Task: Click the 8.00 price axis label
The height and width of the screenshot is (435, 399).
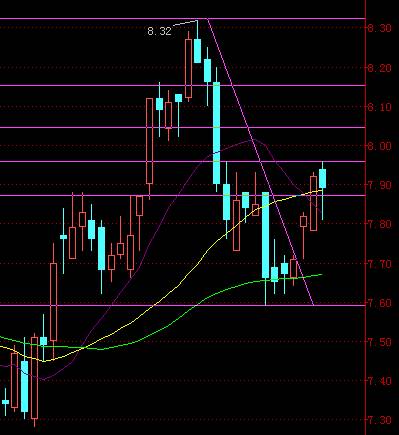Action: click(379, 146)
